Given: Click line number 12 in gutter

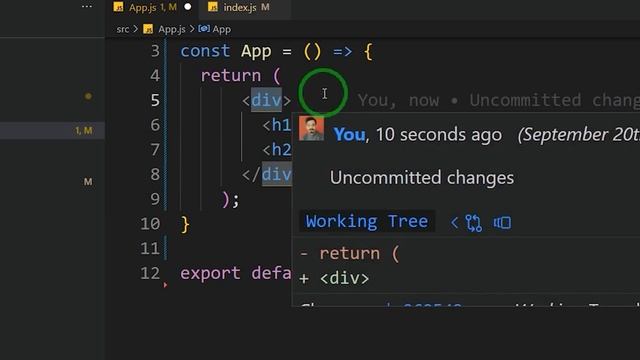Looking at the screenshot, I should click(150, 273).
